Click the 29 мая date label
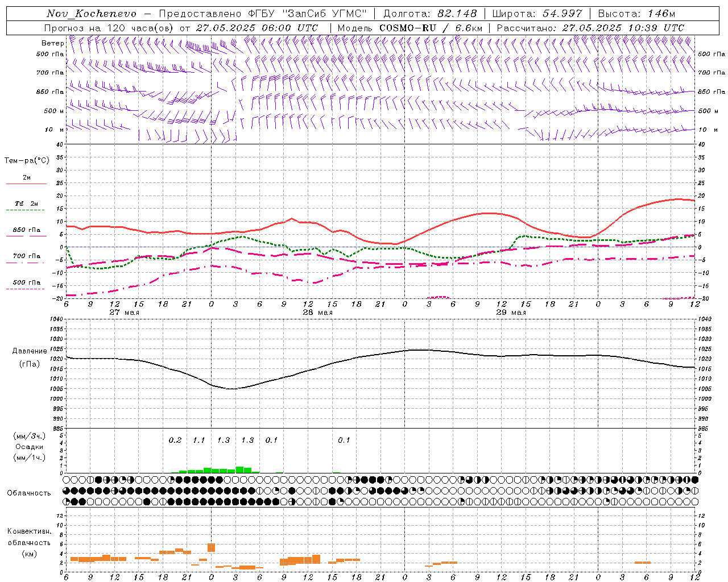Screen dimensions: 728x582 tap(511, 313)
